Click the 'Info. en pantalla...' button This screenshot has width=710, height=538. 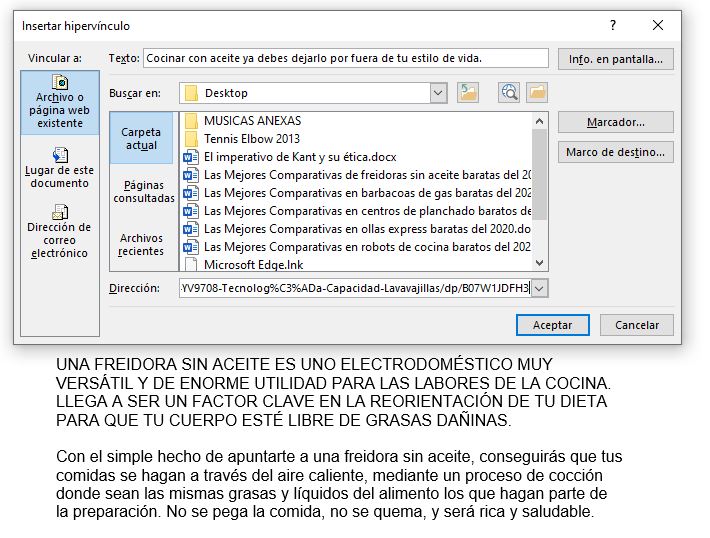[615, 59]
